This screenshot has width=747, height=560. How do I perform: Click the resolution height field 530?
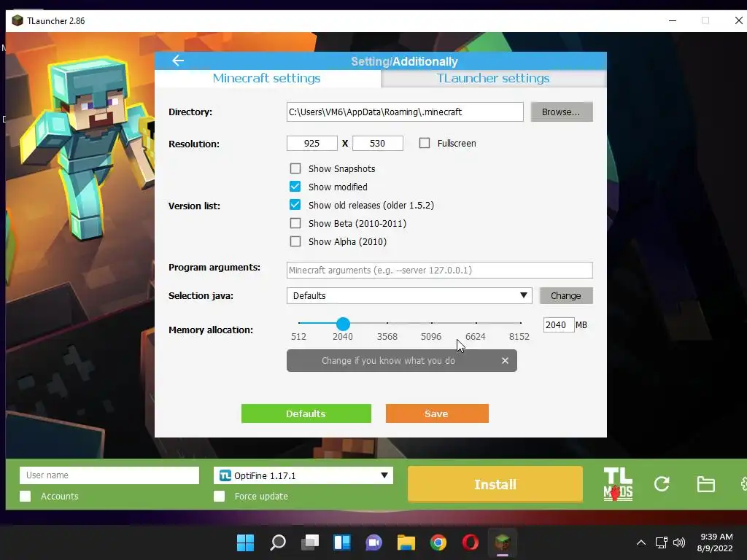coord(378,143)
